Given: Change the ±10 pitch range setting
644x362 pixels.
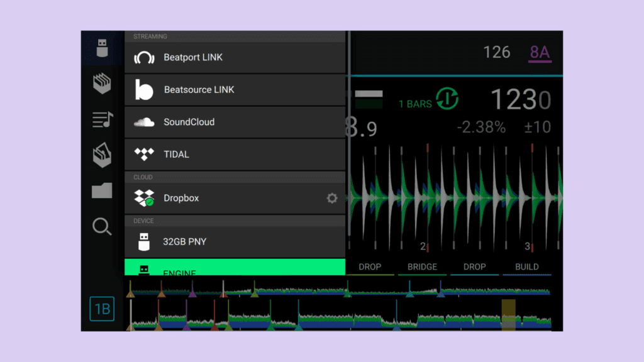Looking at the screenshot, I should [x=537, y=127].
